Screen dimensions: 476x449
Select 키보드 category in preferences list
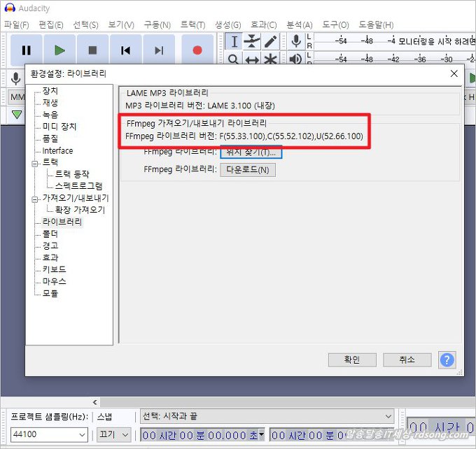click(x=54, y=269)
